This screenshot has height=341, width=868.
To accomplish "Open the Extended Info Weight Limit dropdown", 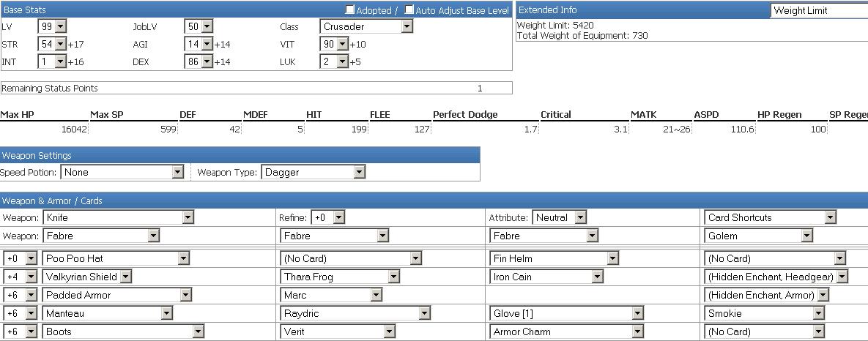I will (819, 11).
